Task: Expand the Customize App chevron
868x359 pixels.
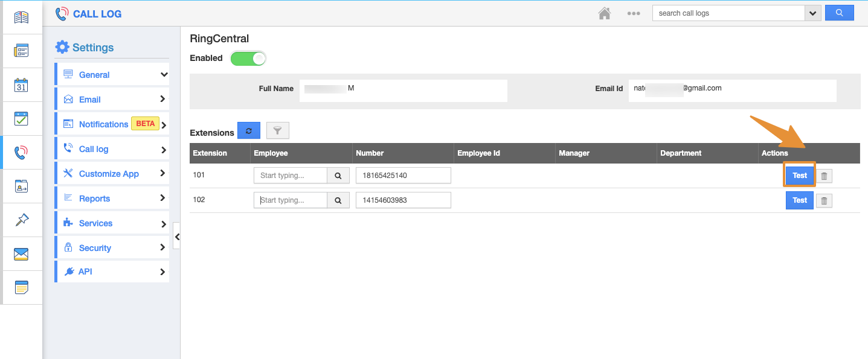Action: click(x=163, y=173)
